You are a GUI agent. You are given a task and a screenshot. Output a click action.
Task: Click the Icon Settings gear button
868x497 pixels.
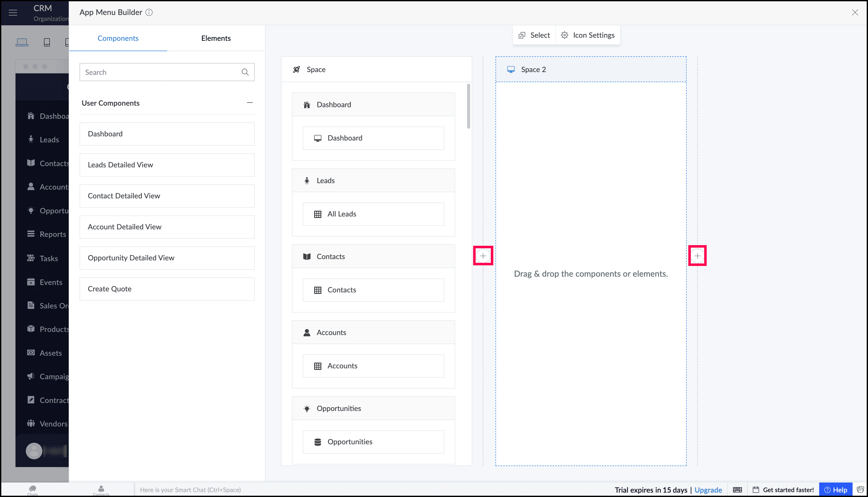click(588, 35)
